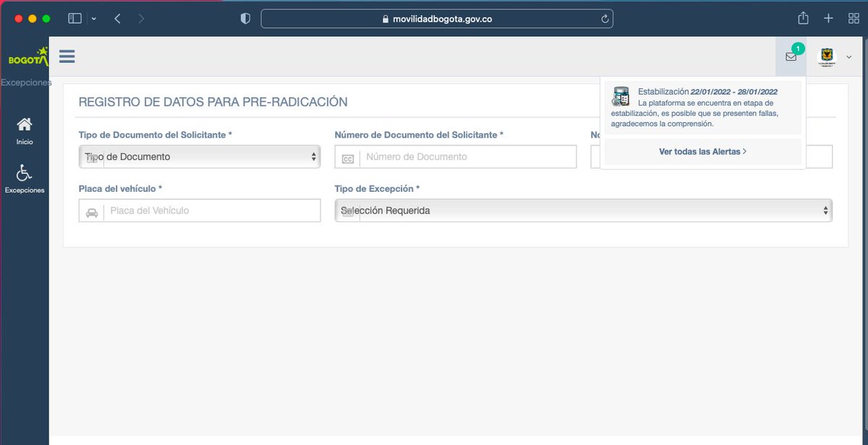
Task: Click the privacy shield icon
Action: [x=245, y=19]
